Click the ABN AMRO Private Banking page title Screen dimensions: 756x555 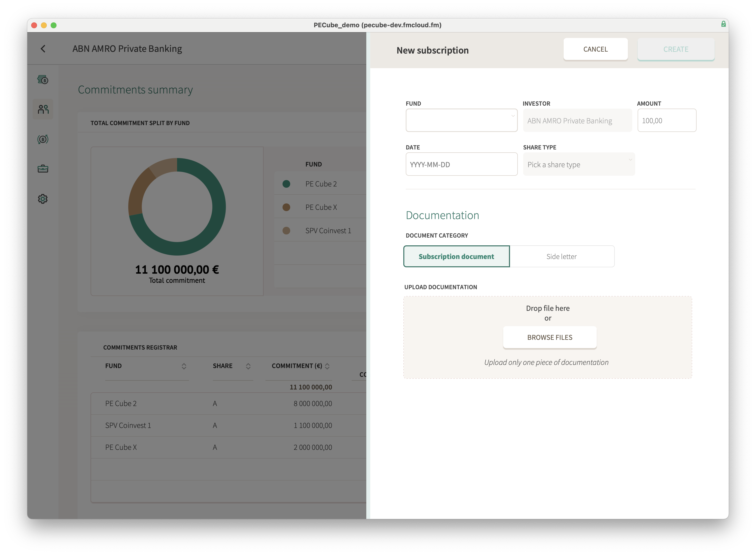127,49
